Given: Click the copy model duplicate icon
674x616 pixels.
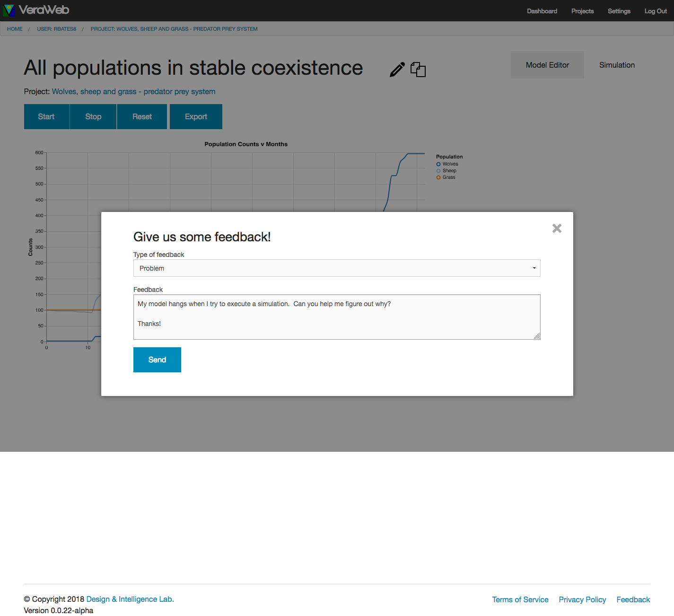Looking at the screenshot, I should (x=418, y=70).
